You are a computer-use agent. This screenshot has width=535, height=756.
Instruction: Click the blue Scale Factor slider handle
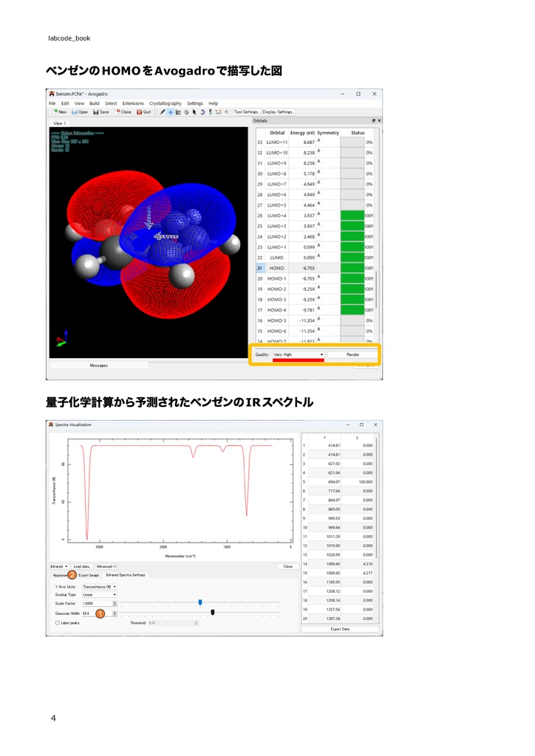(200, 602)
